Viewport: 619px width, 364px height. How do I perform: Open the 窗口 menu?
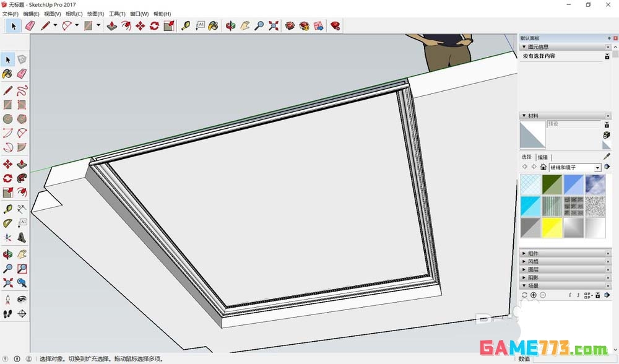point(139,14)
